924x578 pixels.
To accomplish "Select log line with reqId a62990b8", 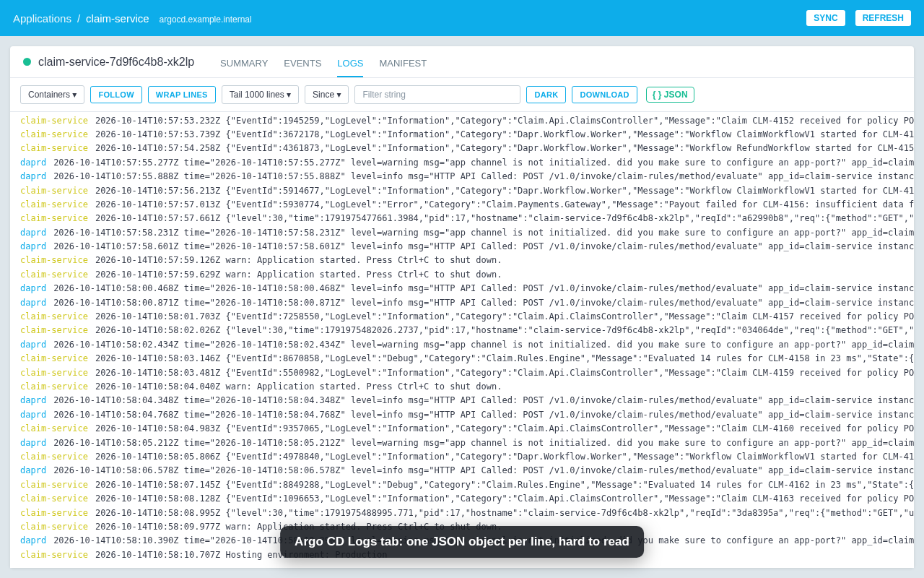I will (462, 218).
